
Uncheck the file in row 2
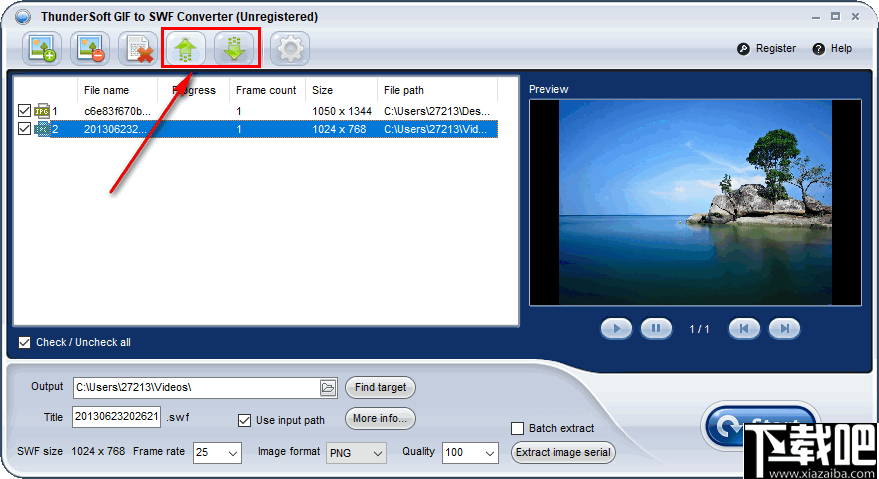pyautogui.click(x=24, y=128)
